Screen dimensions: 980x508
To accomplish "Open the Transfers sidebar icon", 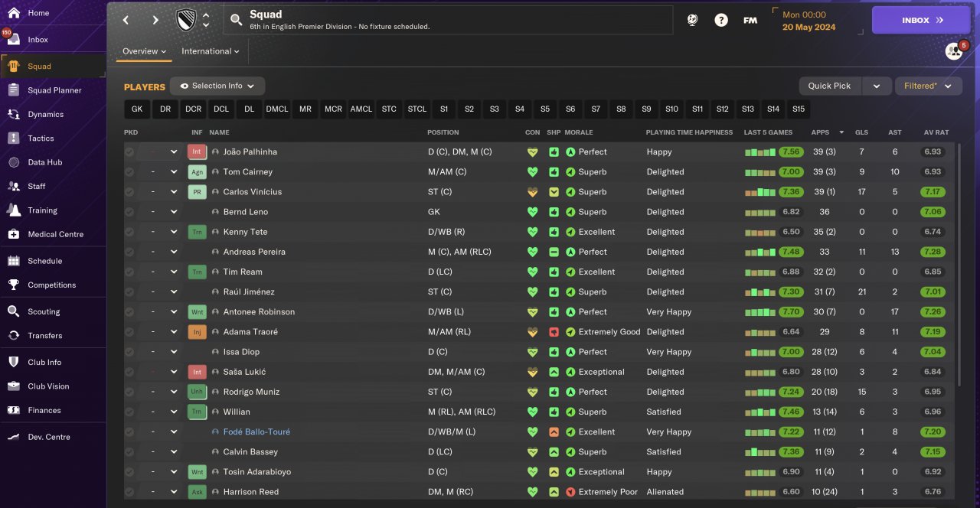I will click(14, 335).
